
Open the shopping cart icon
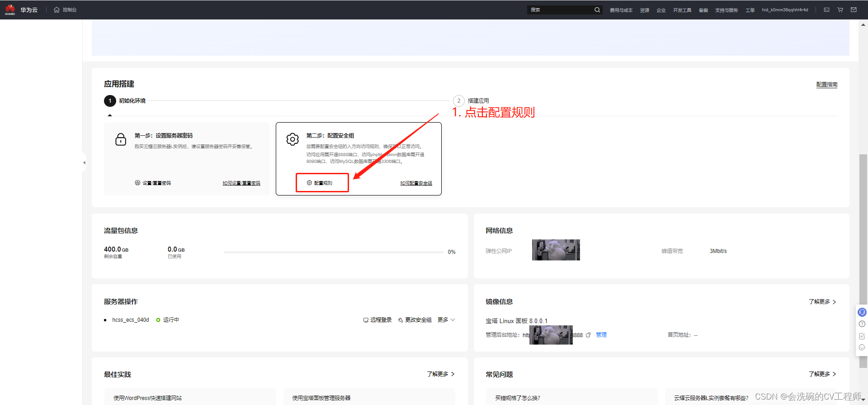coord(840,10)
